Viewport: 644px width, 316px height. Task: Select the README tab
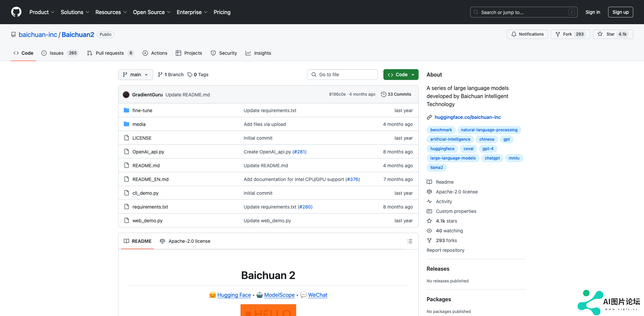point(138,241)
